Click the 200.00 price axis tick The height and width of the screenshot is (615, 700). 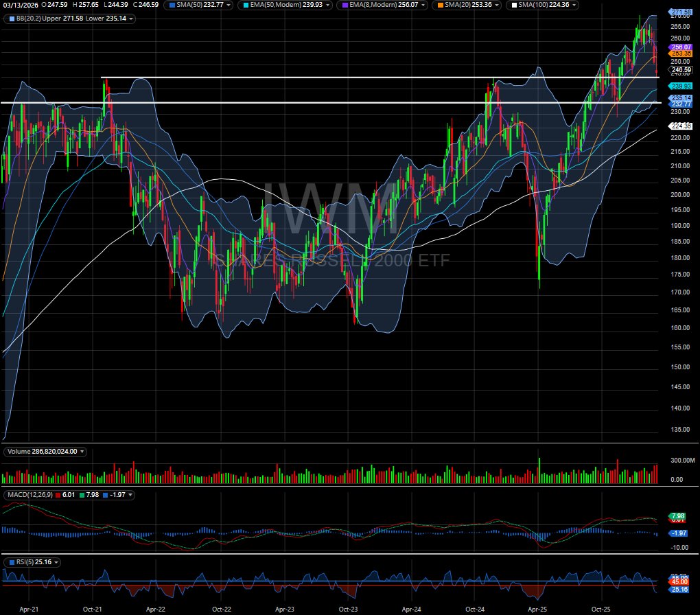tap(680, 195)
